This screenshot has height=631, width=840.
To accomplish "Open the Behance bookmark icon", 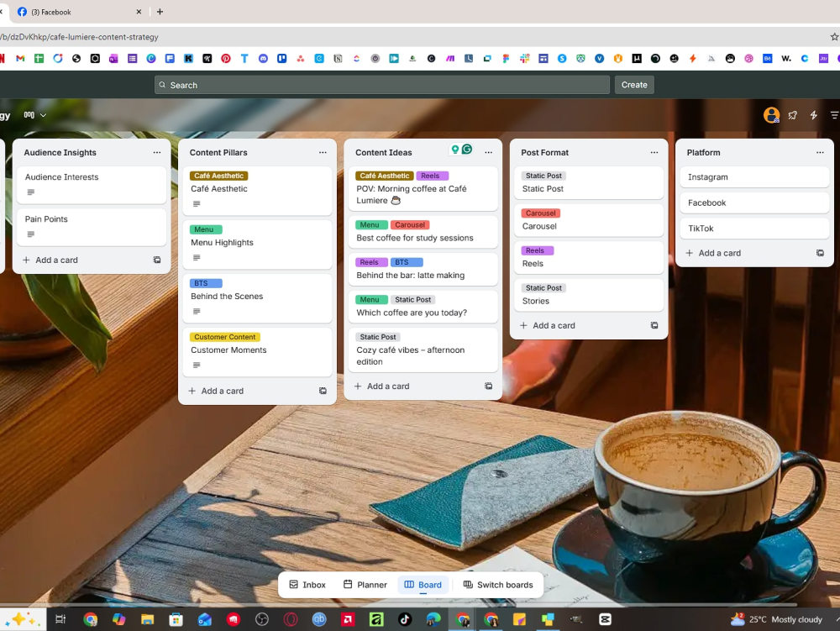I will tap(767, 58).
